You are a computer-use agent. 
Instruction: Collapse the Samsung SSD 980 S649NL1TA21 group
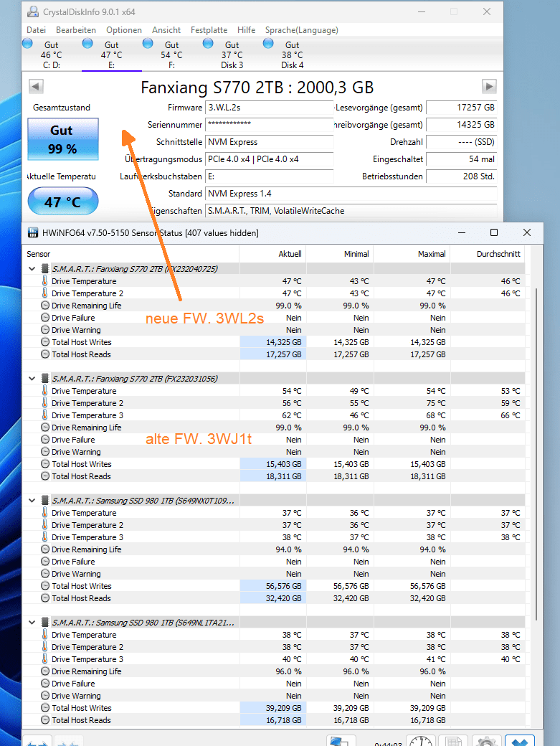click(x=32, y=623)
